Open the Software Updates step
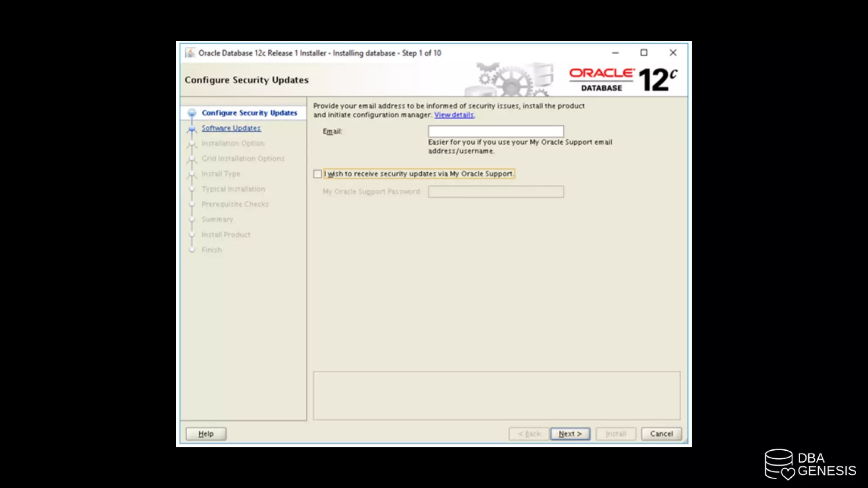The width and height of the screenshot is (868, 488). coord(231,128)
